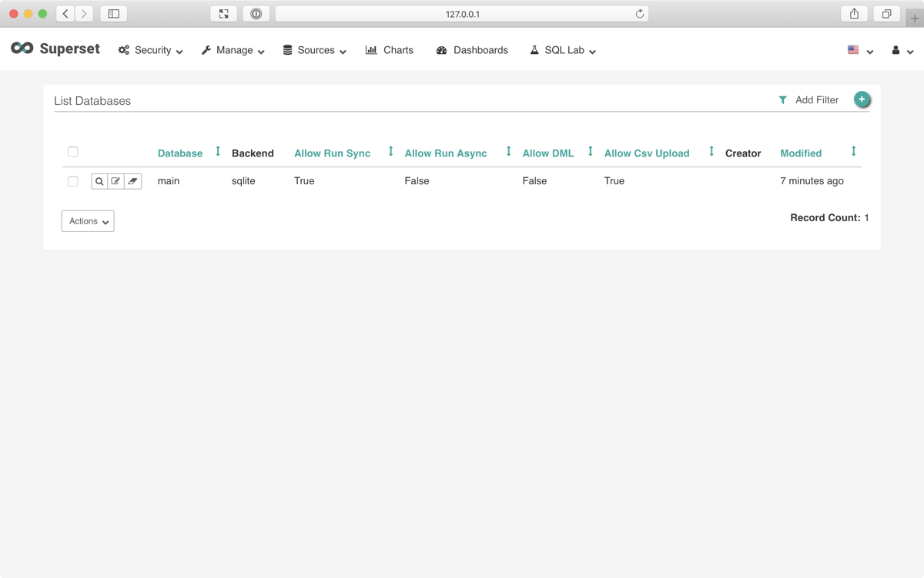Open the Actions dropdown
924x578 pixels.
click(x=87, y=221)
